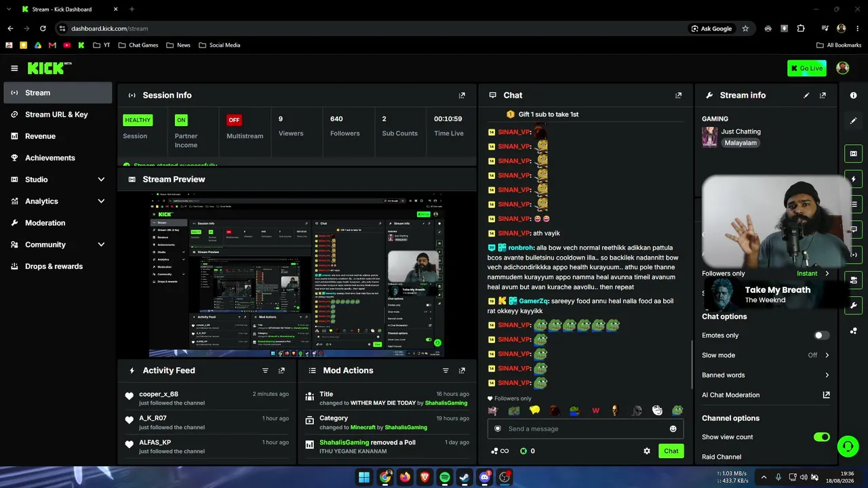This screenshot has width=868, height=488.
Task: Click the pencil icon in right rail
Action: (x=853, y=121)
